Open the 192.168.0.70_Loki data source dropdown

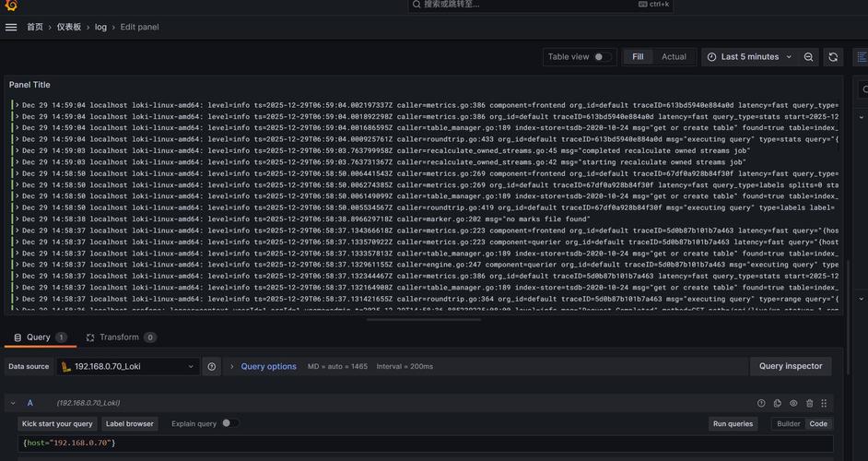tap(128, 366)
